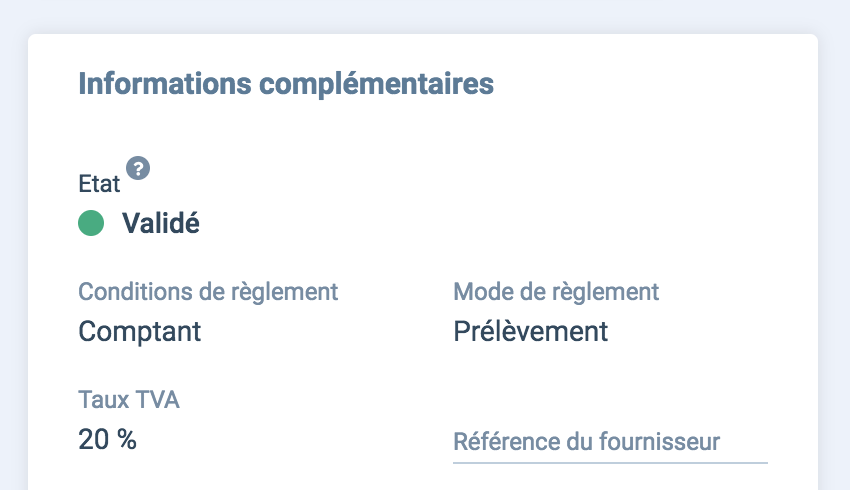The image size is (850, 490).
Task: Click the Comptant payment terms value
Action: [140, 331]
